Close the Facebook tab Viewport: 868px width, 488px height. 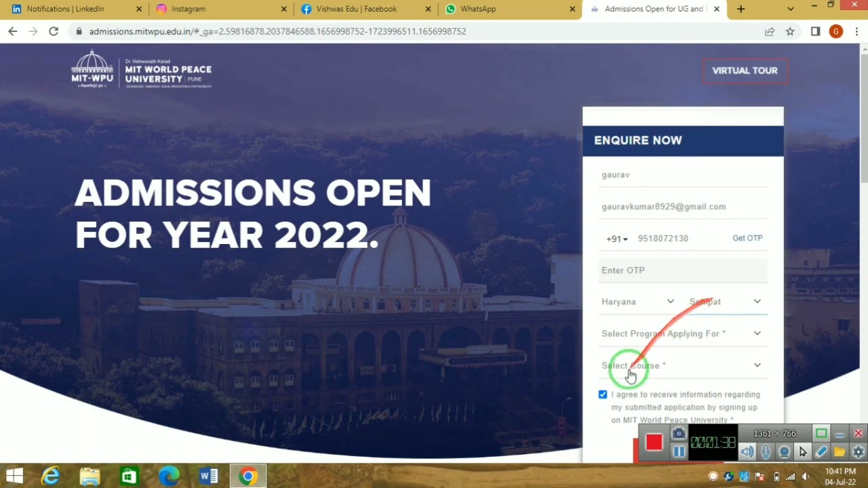429,9
